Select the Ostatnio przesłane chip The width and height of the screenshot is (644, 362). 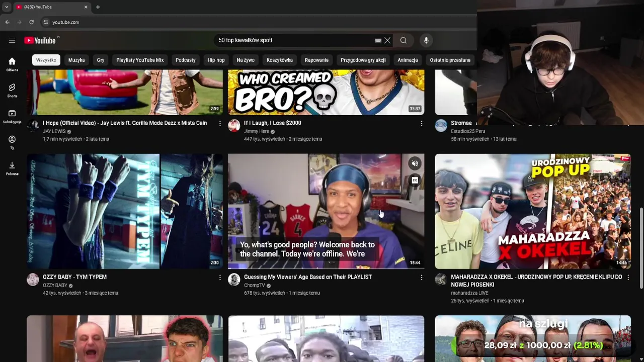tap(450, 60)
